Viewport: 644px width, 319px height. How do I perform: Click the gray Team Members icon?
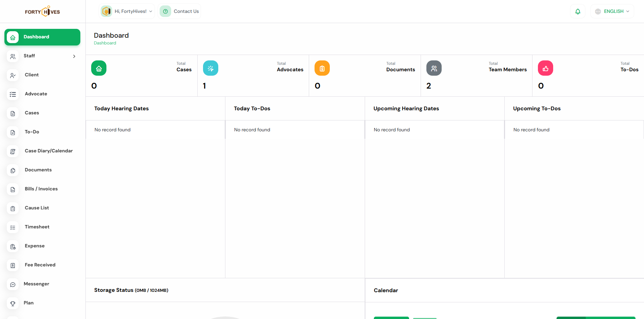tap(434, 68)
